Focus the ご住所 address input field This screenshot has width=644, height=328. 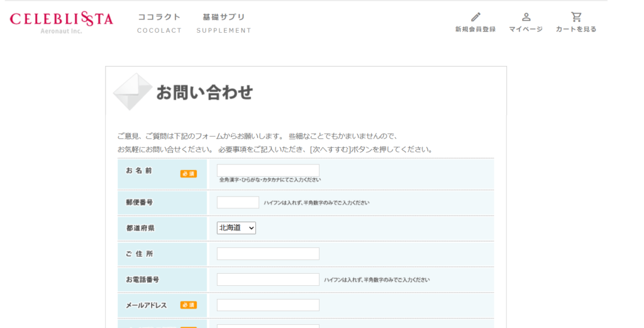[x=268, y=254]
